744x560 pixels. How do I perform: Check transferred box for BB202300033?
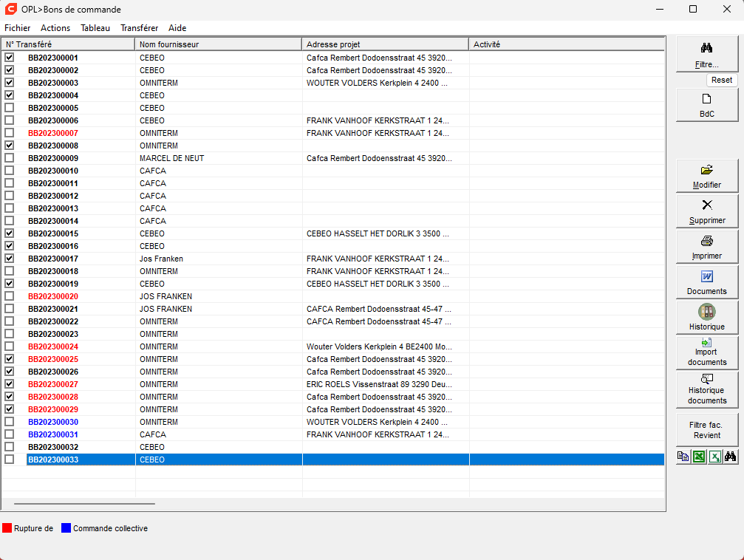click(x=10, y=460)
